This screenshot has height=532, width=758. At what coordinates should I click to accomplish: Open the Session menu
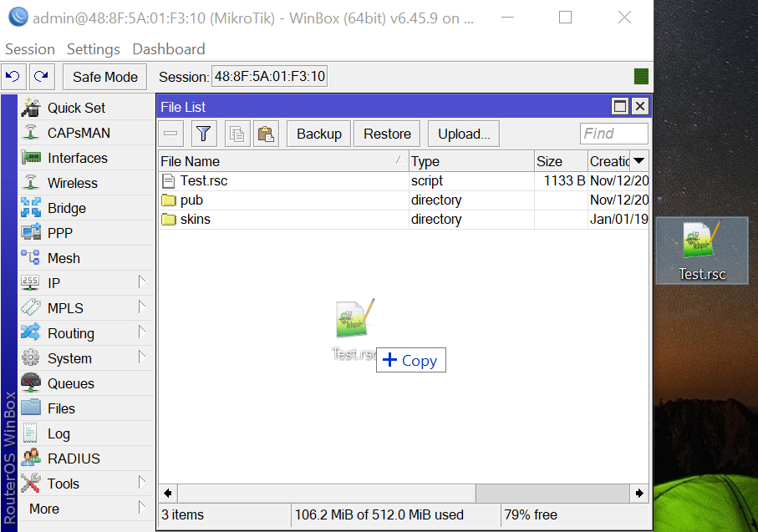(30, 49)
